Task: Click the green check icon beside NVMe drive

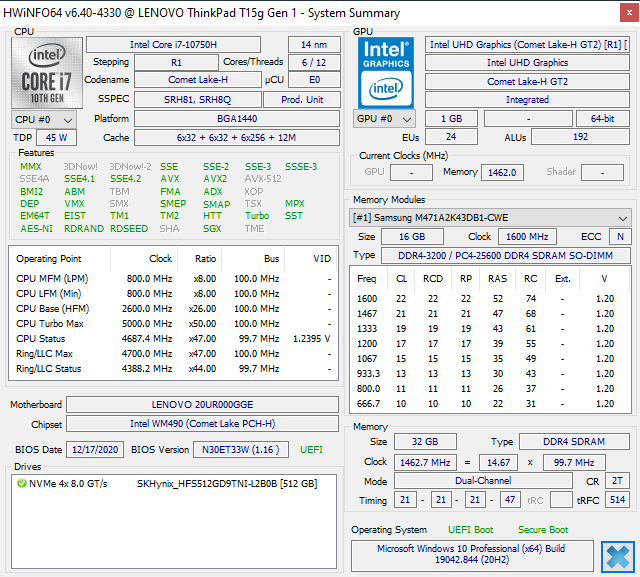Action: pos(21,483)
